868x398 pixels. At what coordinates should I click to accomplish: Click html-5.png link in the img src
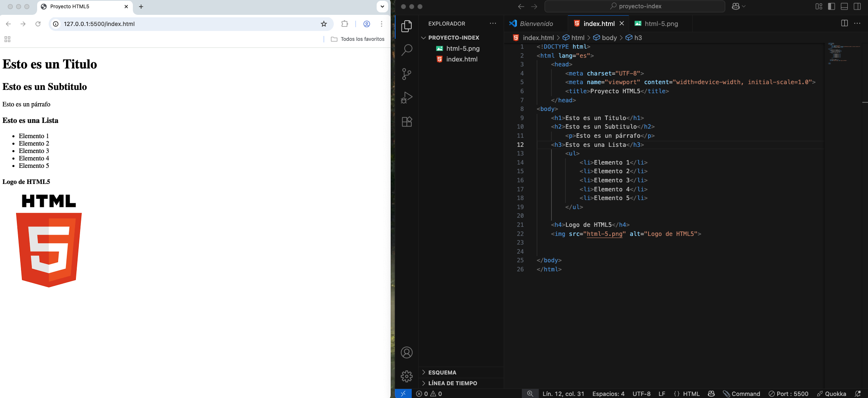click(604, 234)
